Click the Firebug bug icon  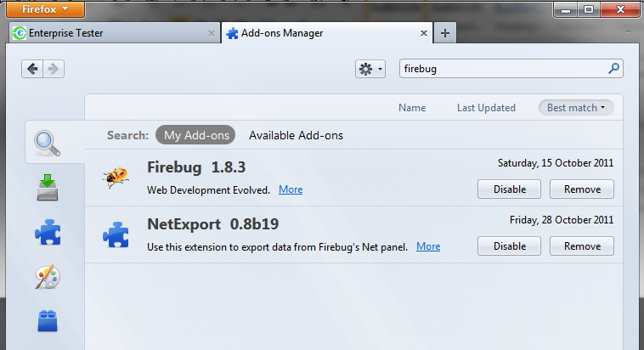click(116, 177)
